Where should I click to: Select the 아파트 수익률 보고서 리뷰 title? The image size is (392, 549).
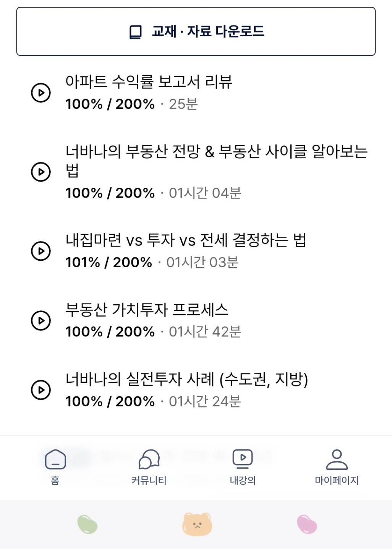(149, 81)
